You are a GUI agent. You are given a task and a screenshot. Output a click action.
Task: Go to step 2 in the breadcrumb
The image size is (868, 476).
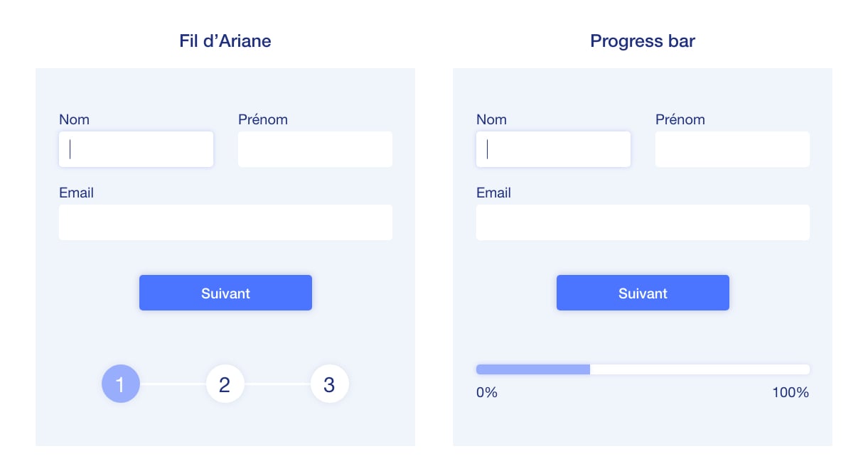(x=225, y=384)
